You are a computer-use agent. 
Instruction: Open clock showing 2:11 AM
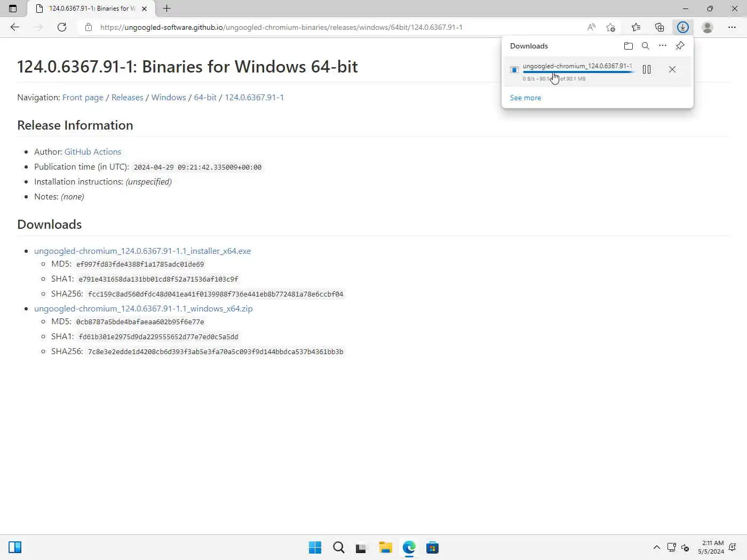pos(711,548)
